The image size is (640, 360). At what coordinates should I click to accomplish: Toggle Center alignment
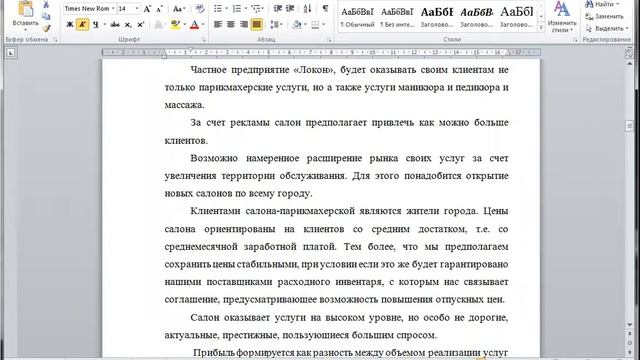pyautogui.click(x=231, y=25)
